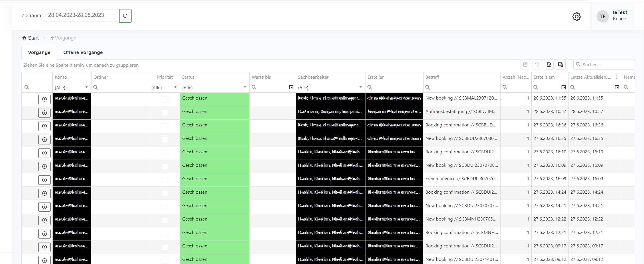Viewport: 644px width, 264px height.
Task: Switch to the Offene Vorgänge tab
Action: (83, 52)
